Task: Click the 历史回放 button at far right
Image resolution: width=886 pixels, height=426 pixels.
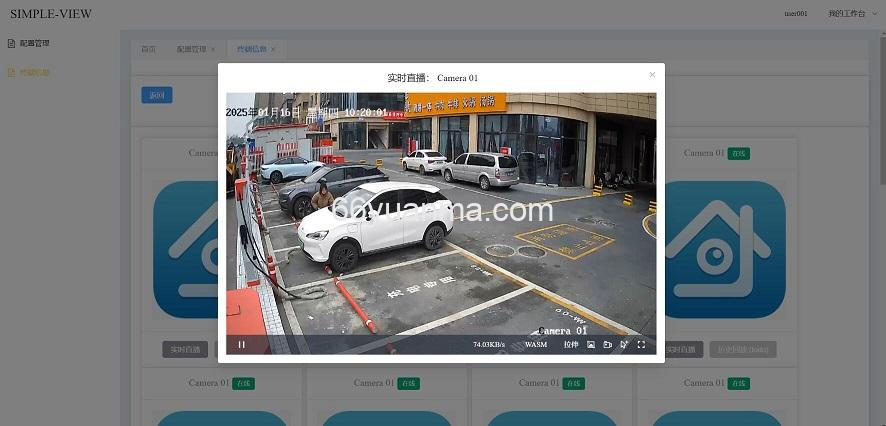Action: (742, 350)
